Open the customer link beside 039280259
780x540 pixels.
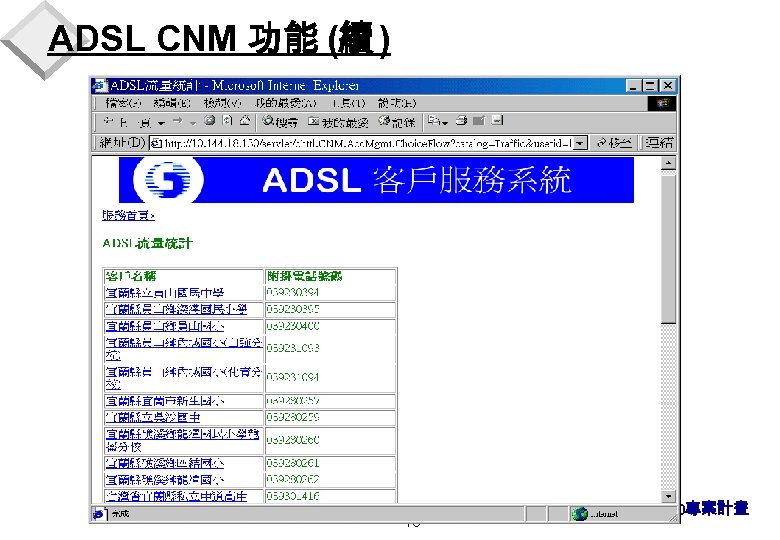(153, 417)
